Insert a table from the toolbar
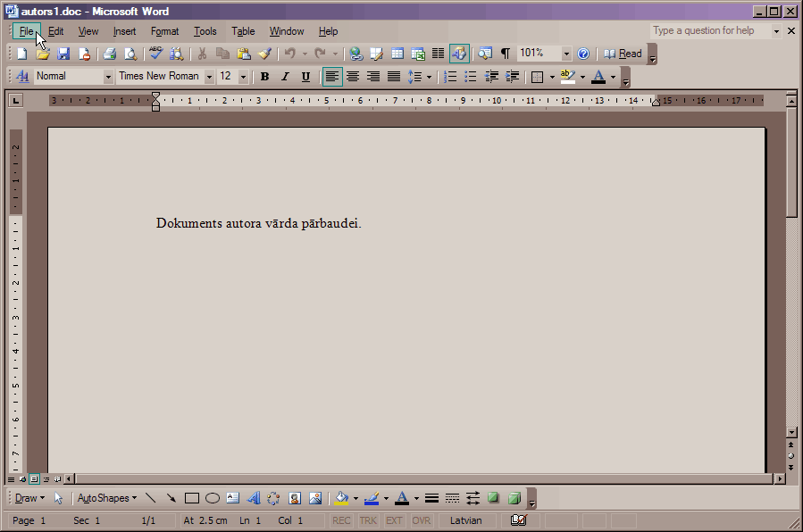The image size is (803, 532). pyautogui.click(x=397, y=54)
